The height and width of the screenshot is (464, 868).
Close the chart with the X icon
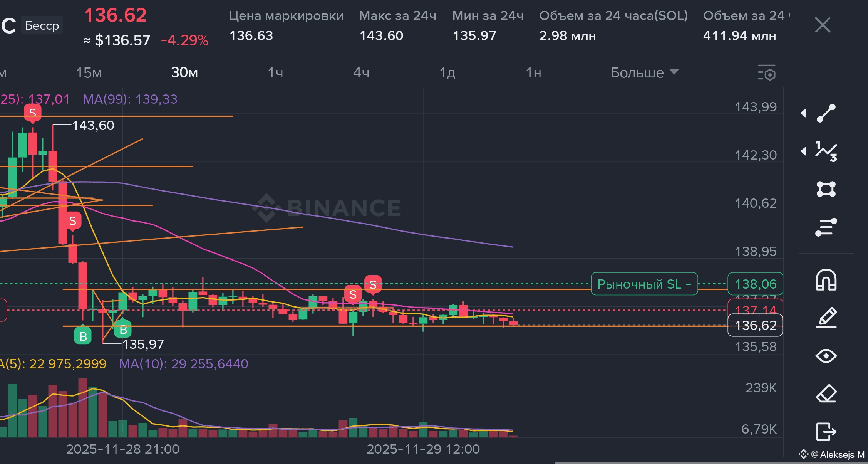(x=823, y=25)
